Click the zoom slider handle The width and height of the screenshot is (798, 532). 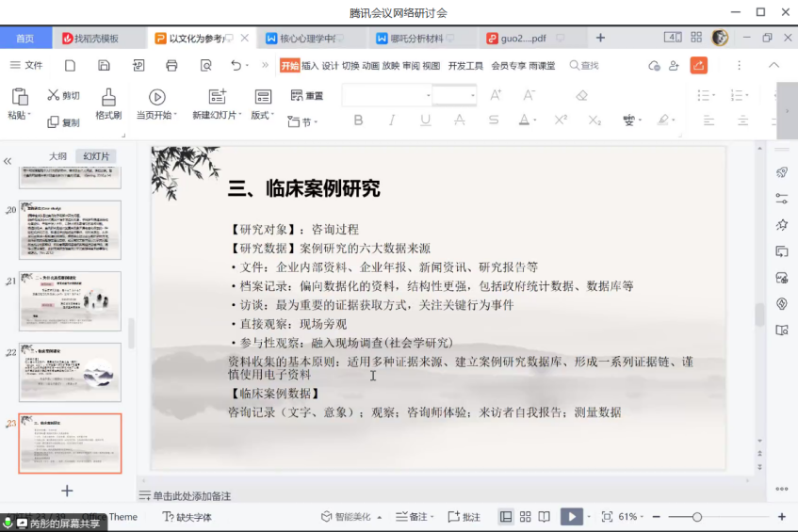(696, 517)
